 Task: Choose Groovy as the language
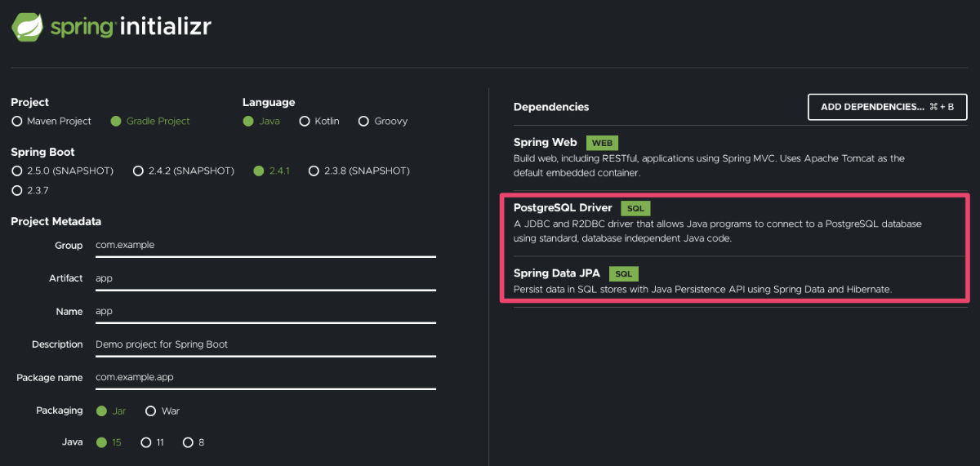pyautogui.click(x=363, y=121)
